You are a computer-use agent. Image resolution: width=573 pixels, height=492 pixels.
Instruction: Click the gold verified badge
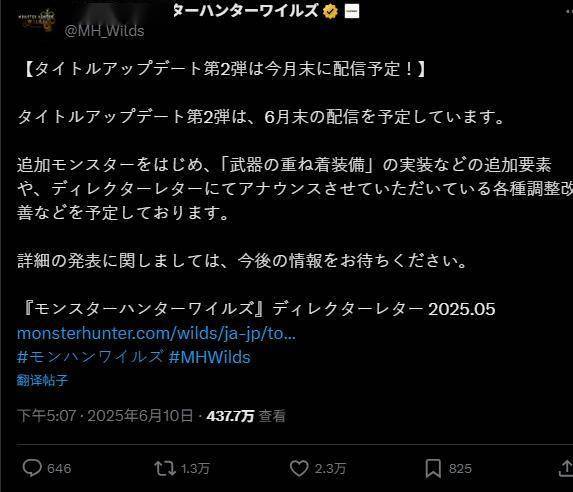[330, 12]
